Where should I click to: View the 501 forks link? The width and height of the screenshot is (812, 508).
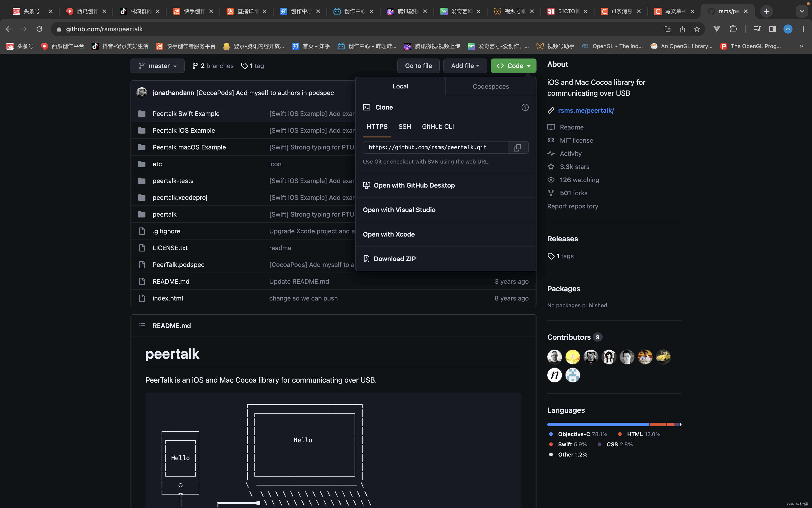573,193
